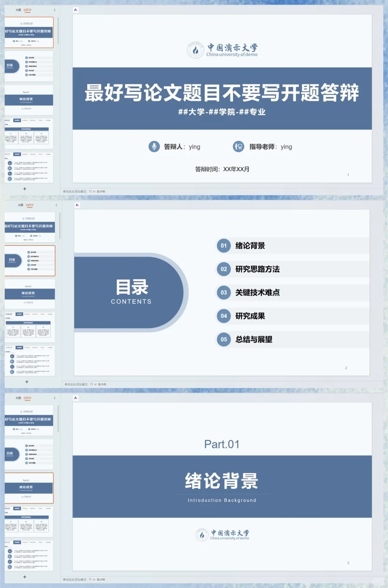This screenshot has width=388, height=588.
Task: Click the 04 number badge on the contents slide
Action: click(x=224, y=316)
